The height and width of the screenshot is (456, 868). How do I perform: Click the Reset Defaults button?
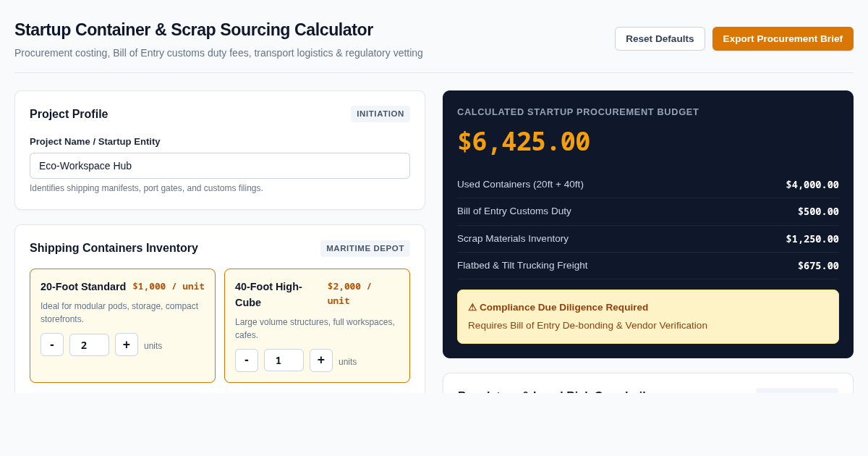(660, 39)
